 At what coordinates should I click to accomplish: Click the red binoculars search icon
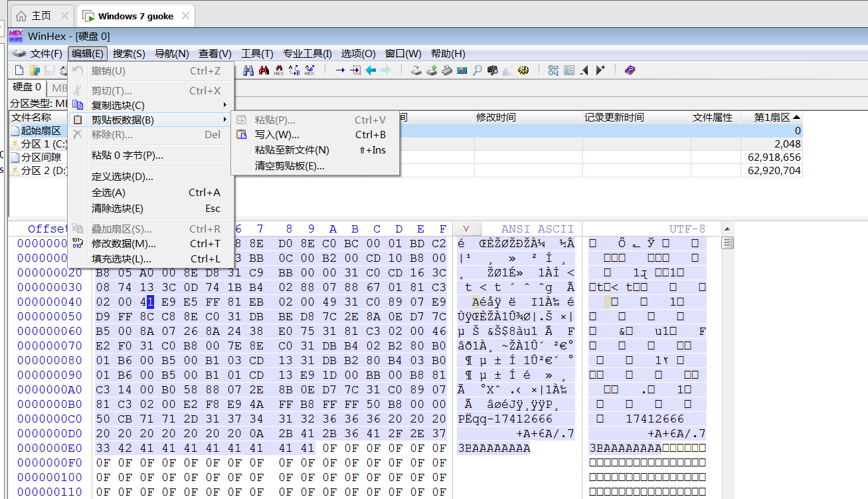pyautogui.click(x=264, y=70)
